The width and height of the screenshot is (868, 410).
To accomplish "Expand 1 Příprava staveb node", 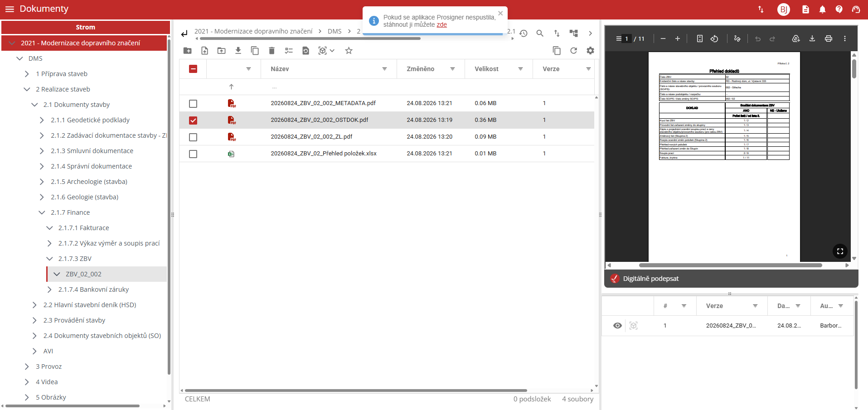I will 27,74.
